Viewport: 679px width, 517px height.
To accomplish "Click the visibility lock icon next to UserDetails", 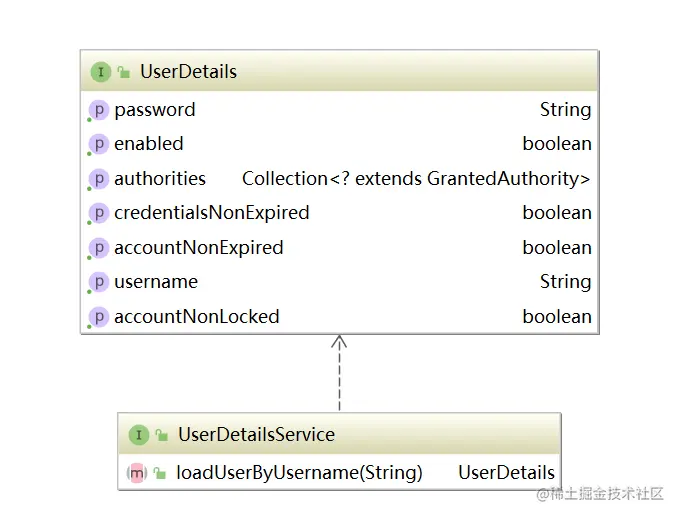I will [124, 72].
